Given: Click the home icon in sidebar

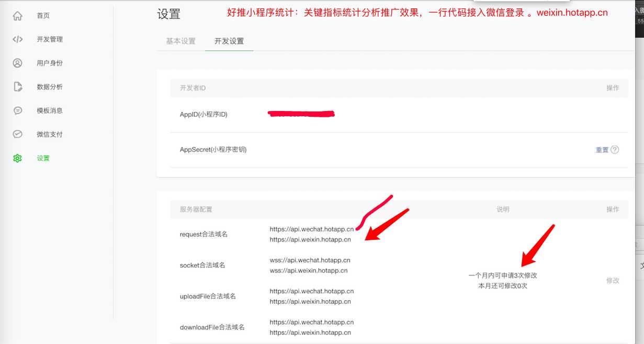Looking at the screenshot, I should pos(17,16).
